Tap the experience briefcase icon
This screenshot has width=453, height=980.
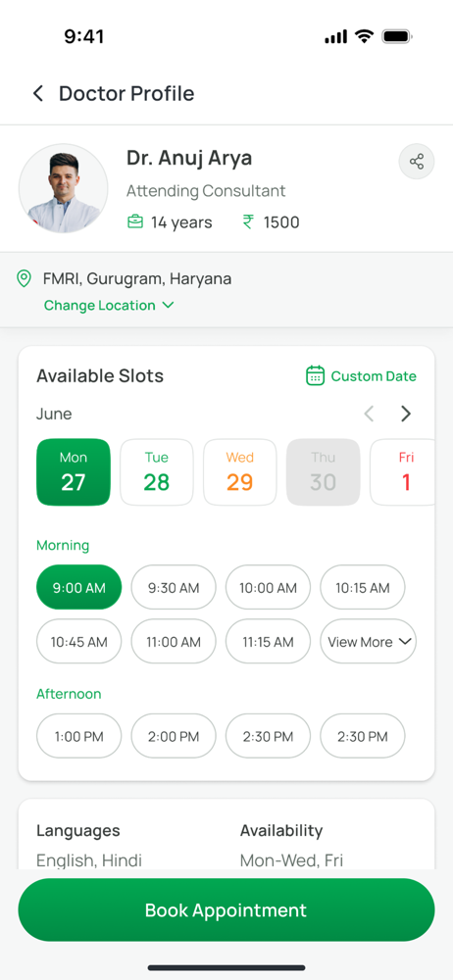(x=135, y=221)
